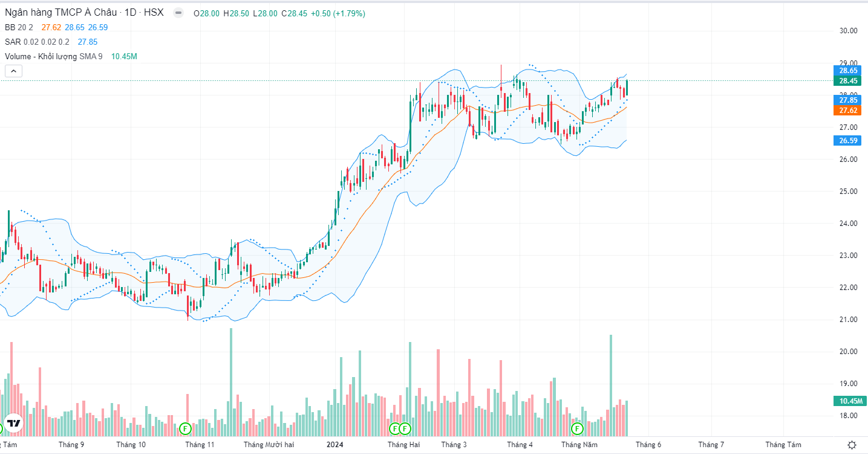This screenshot has height=455, width=868.
Task: Select the BB 20 2 indicator legend
Action: [x=19, y=27]
